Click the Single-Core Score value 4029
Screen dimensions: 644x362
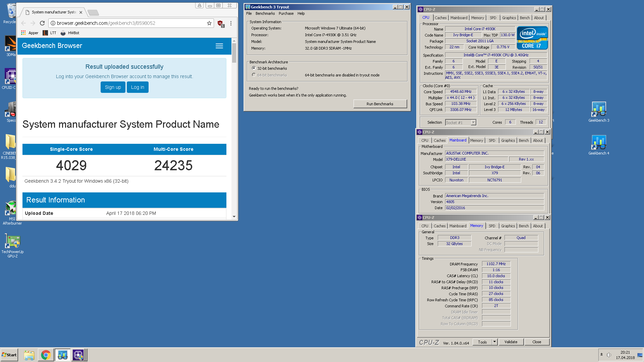pos(71,165)
